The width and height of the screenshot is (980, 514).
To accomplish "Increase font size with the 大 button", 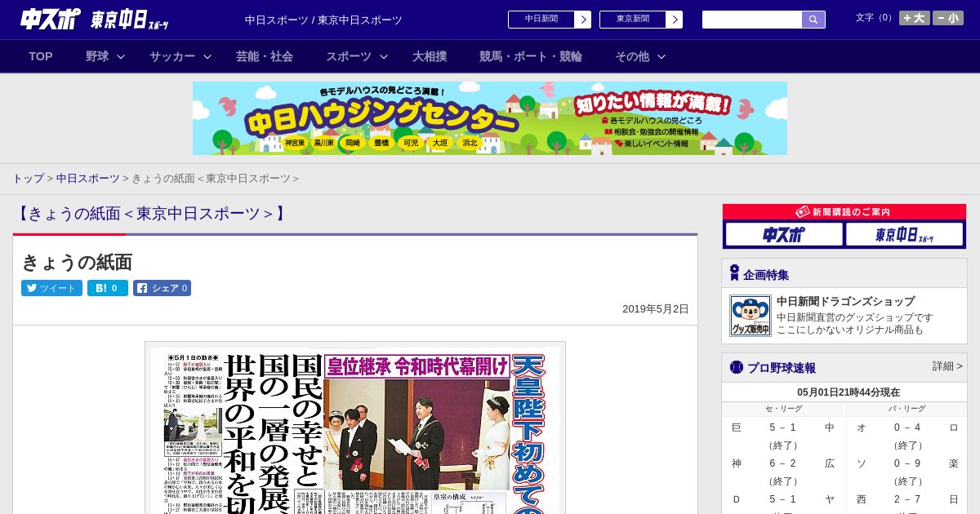I will pos(915,18).
